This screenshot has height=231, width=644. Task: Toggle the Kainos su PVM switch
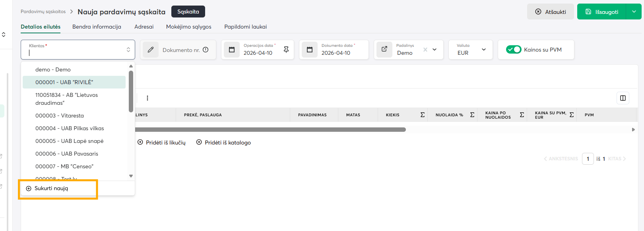click(x=513, y=50)
